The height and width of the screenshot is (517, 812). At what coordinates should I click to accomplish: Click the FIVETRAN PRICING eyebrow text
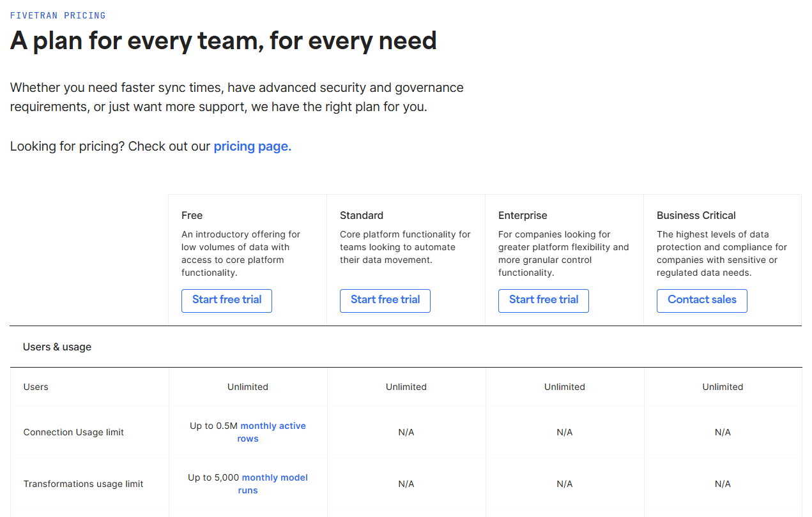click(x=58, y=15)
